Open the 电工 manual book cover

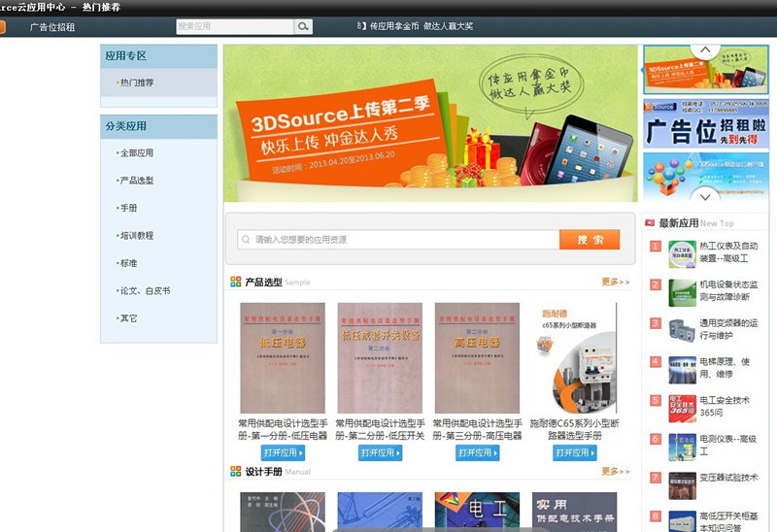(x=477, y=512)
